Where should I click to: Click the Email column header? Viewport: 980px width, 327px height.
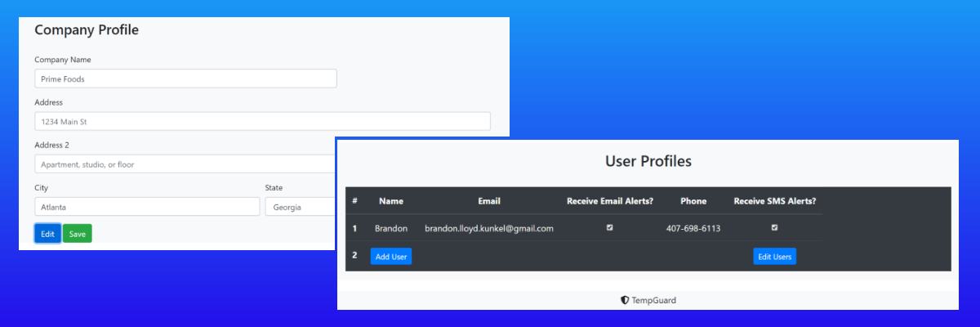point(489,201)
